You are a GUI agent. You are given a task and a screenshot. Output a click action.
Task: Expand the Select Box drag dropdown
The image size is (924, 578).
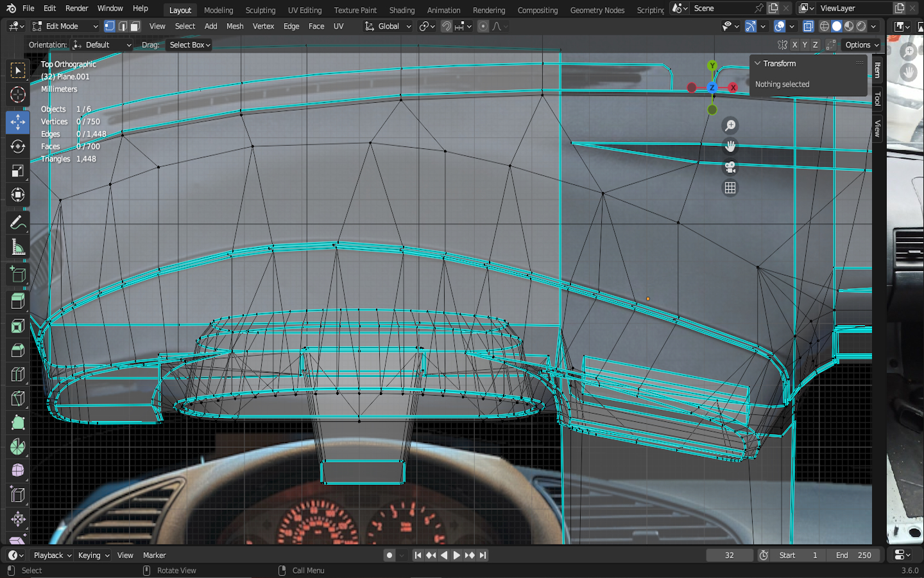point(189,45)
